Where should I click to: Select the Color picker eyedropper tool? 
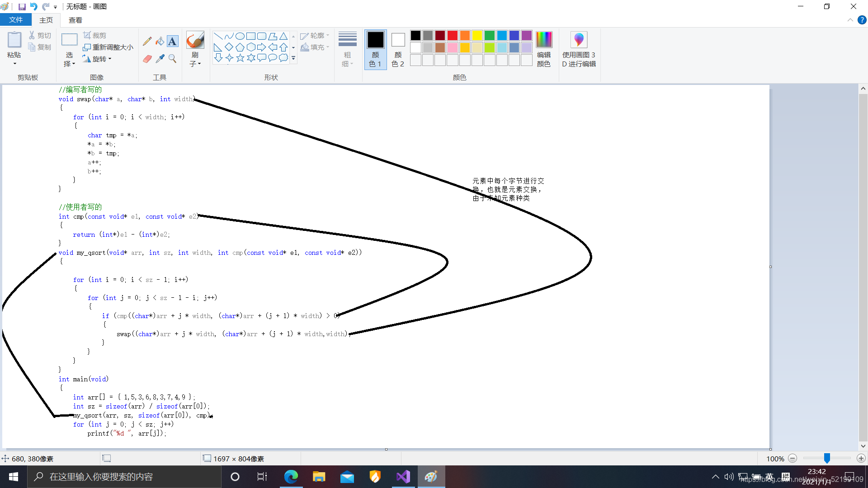point(160,59)
